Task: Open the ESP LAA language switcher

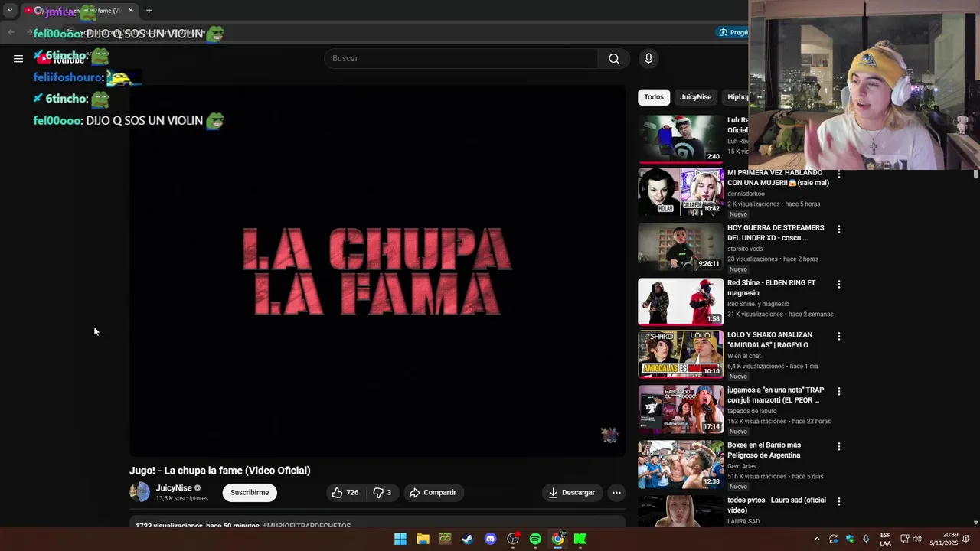Action: coord(885,539)
